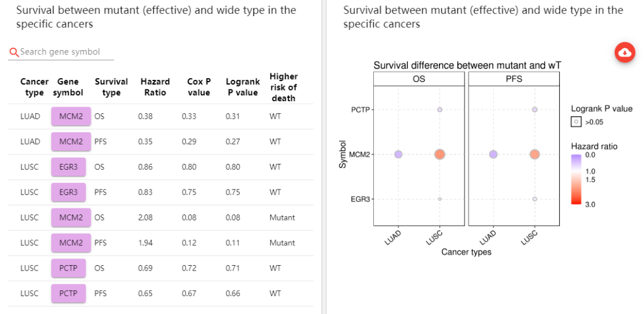
Task: Click the Logrank P value column header
Action: pyautogui.click(x=243, y=87)
